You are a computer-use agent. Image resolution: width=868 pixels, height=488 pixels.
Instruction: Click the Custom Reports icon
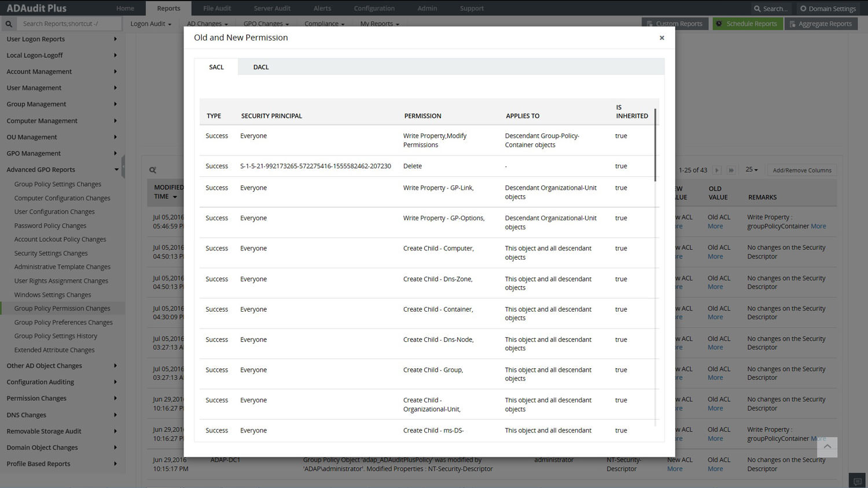tap(649, 24)
